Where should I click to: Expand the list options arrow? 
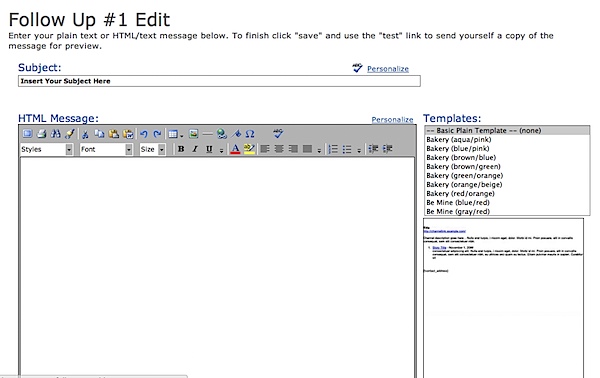(x=359, y=150)
